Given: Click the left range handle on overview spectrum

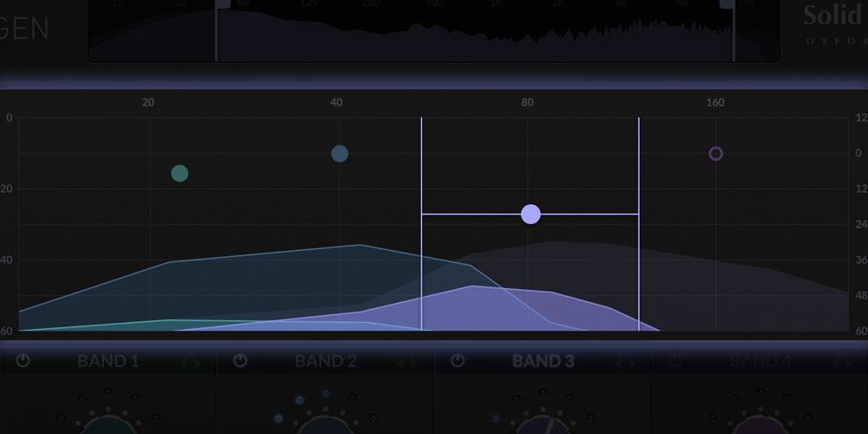Looking at the screenshot, I should 222,4.
